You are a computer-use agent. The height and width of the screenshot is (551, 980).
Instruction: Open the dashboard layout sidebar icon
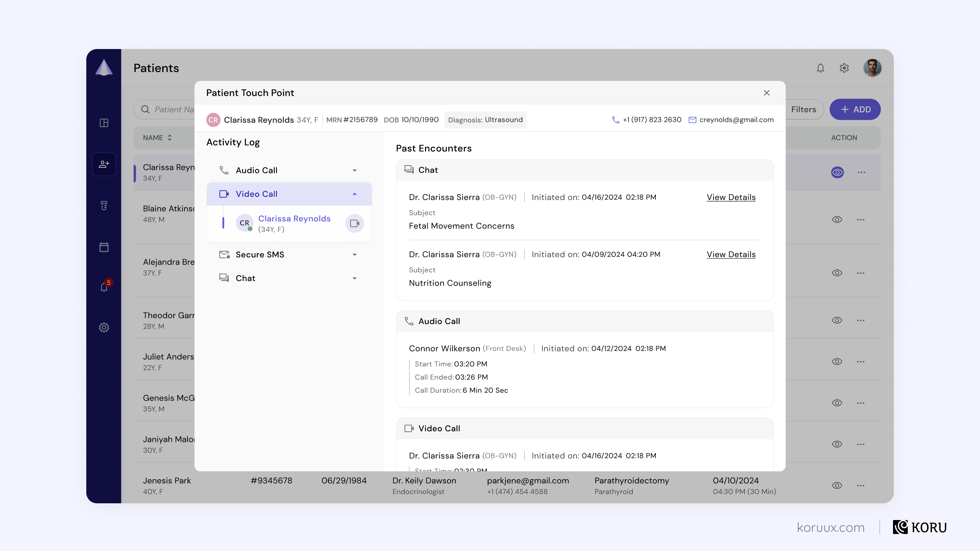coord(104,123)
